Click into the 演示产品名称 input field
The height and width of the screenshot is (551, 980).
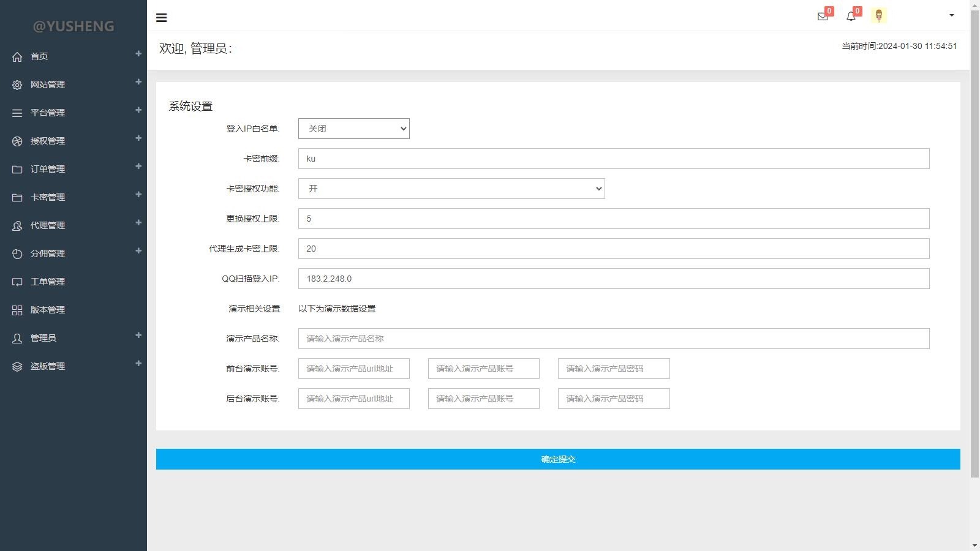click(x=612, y=338)
